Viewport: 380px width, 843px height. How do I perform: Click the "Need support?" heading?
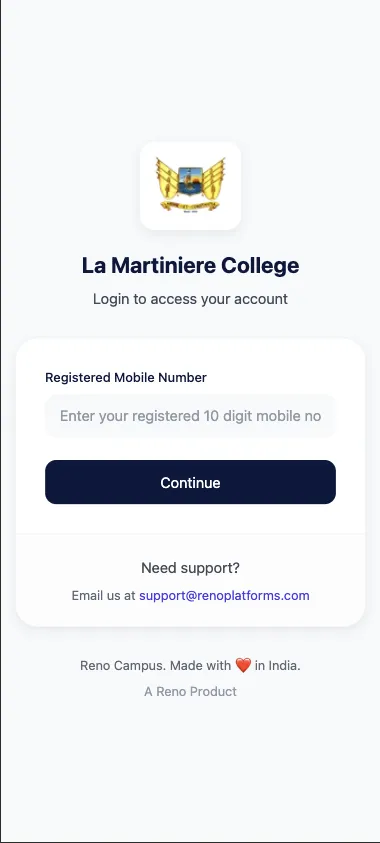pos(190,568)
